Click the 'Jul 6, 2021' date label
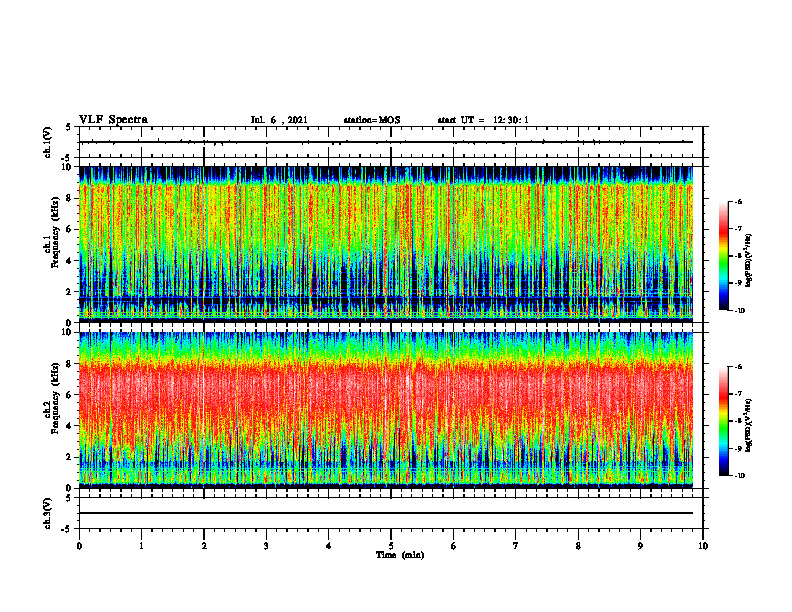 click(x=279, y=120)
